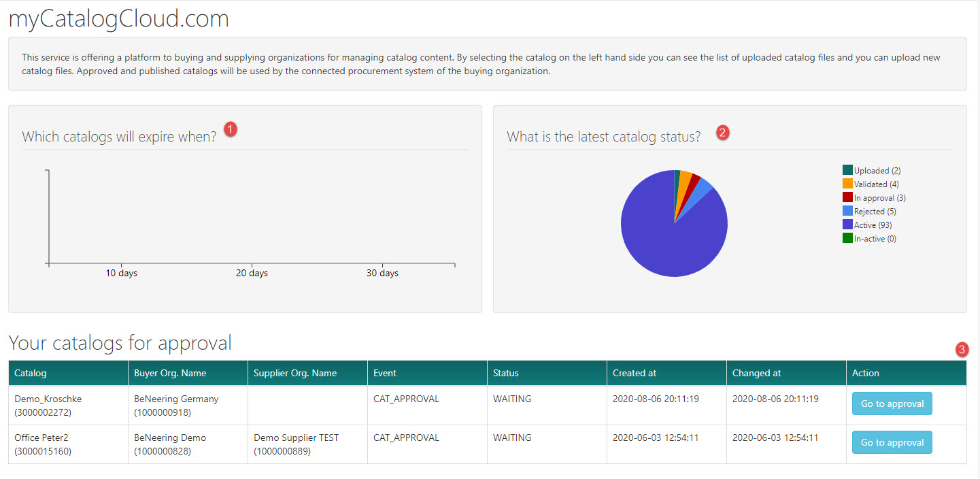Viewport: 980px width, 479px height.
Task: Click the In approval legend color square
Action: [x=847, y=197]
